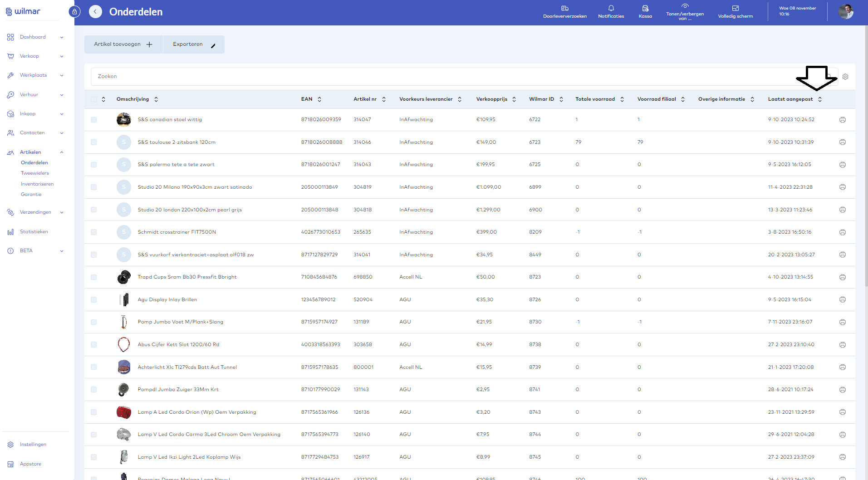The width and height of the screenshot is (868, 480).
Task: Select the checkbox for Agu Display Inlay Brillen
Action: (x=94, y=299)
